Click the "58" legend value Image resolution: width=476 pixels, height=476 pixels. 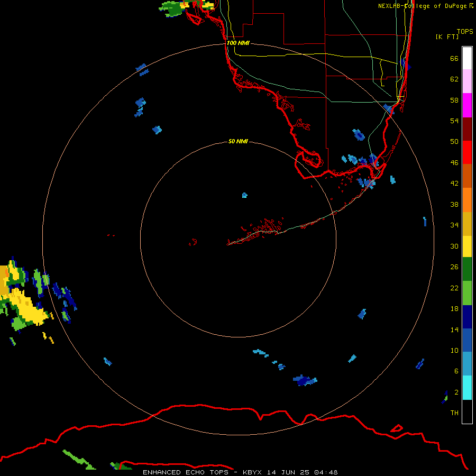click(x=454, y=100)
